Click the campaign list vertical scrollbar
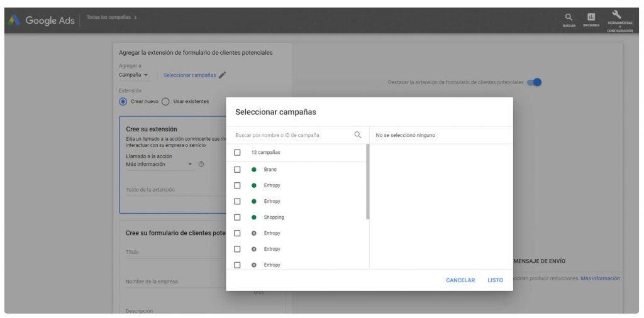This screenshot has width=644, height=318. point(367,182)
